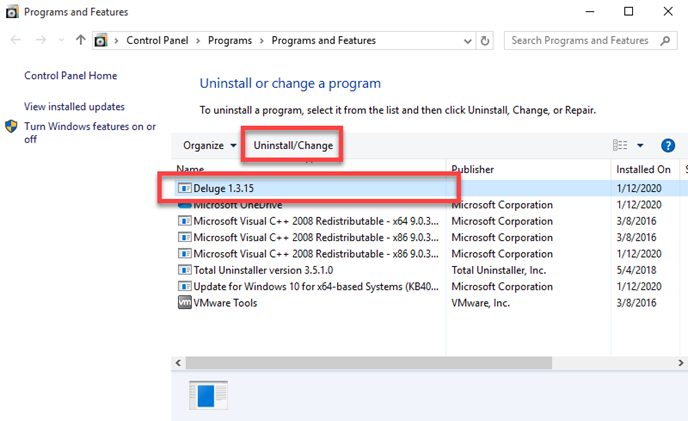
Task: Click the search magnifier icon
Action: pyautogui.click(x=665, y=41)
